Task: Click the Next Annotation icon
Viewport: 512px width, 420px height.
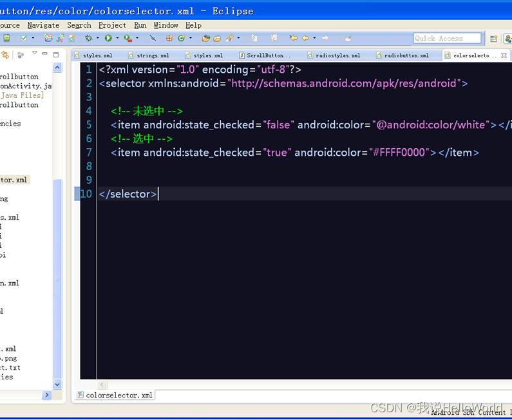Action: pyautogui.click(x=254, y=38)
